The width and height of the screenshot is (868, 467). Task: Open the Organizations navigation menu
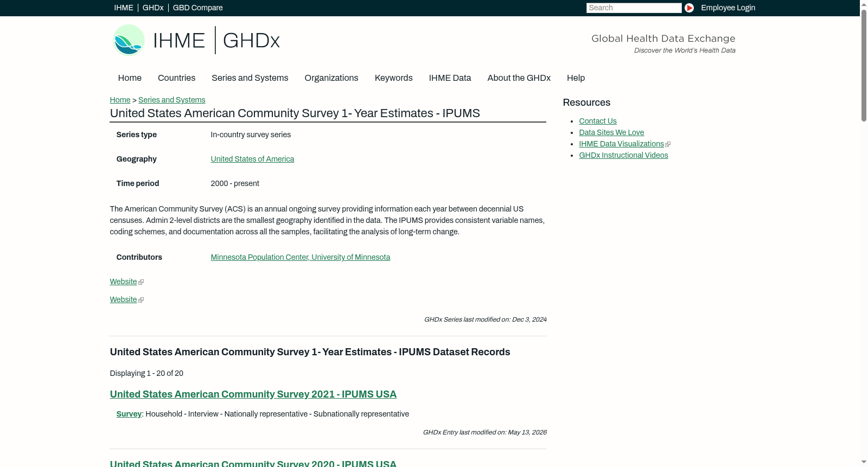pyautogui.click(x=331, y=78)
